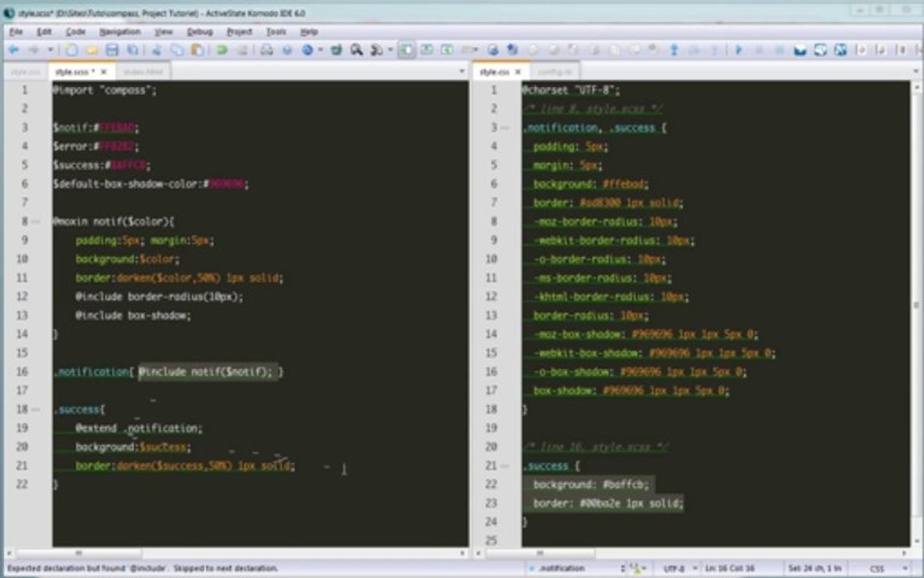924x578 pixels.
Task: Open the UTF-8 encoding dropdown in the status bar
Action: coord(681,568)
